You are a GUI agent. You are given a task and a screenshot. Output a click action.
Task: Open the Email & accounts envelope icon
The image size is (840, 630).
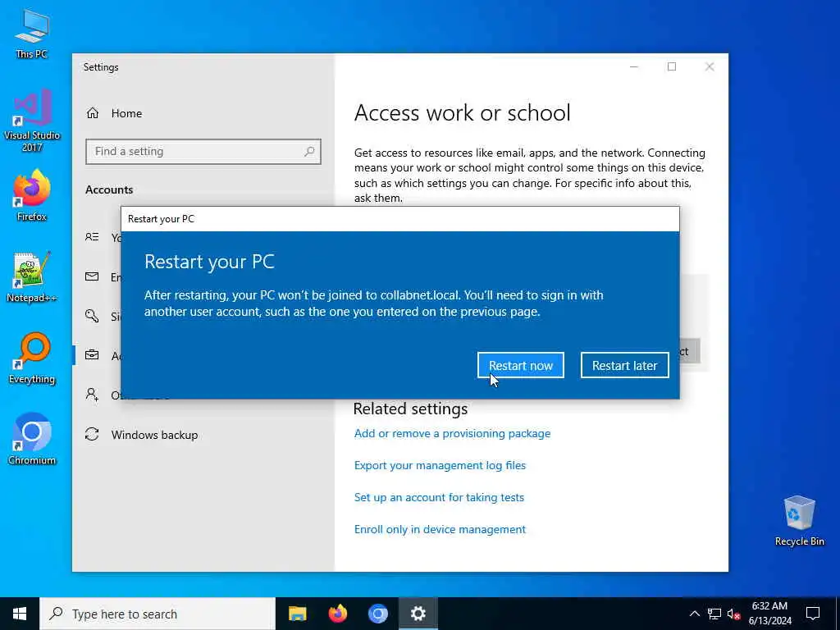[x=92, y=276]
